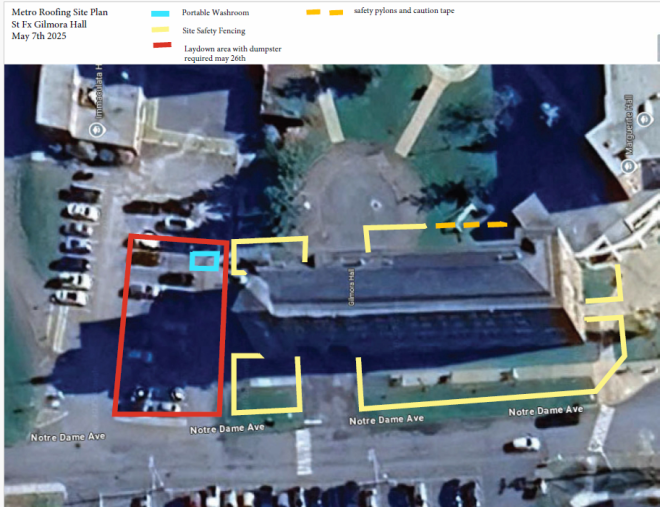Screen dimensions: 660x507
Task: Click the 'May 7th 2025' date text
Action: (x=40, y=37)
